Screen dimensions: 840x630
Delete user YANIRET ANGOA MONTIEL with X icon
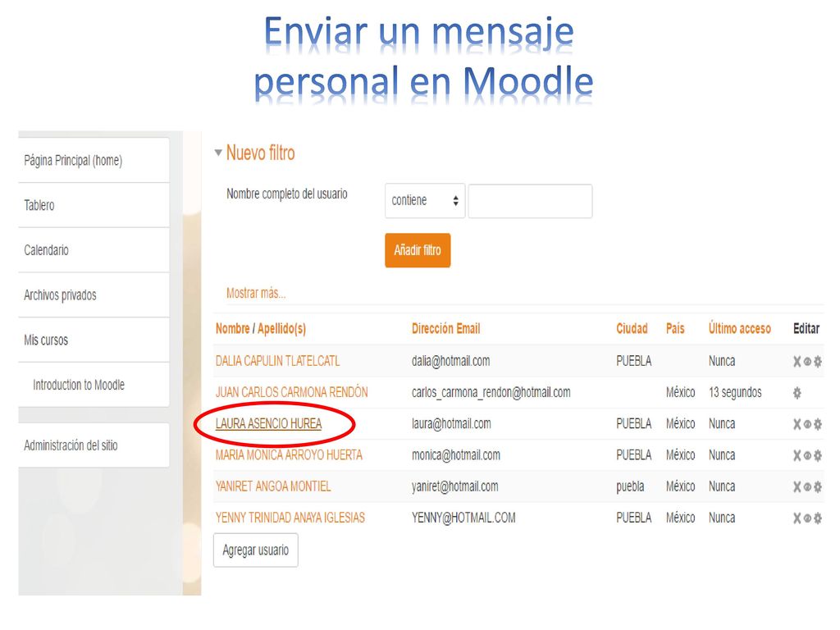(797, 487)
